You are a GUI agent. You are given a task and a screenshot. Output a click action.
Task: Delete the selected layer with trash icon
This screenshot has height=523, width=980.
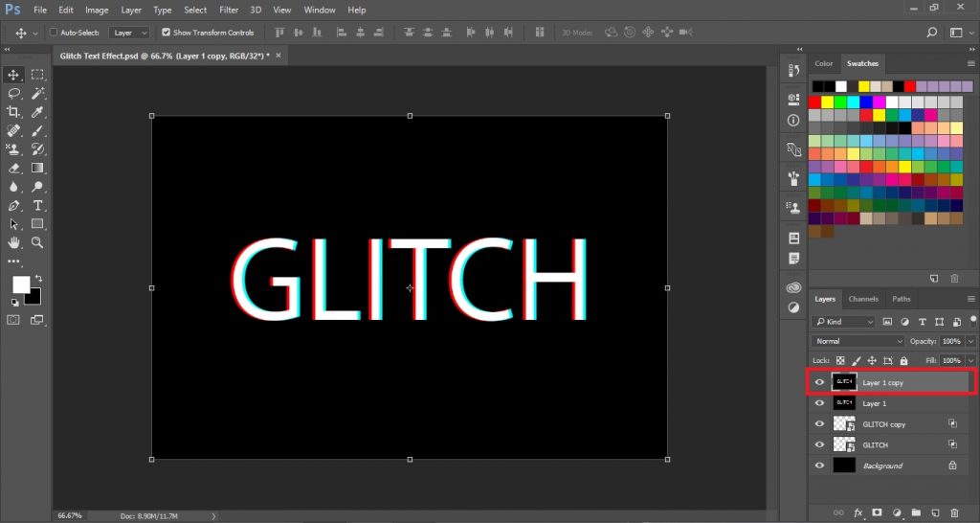[954, 512]
